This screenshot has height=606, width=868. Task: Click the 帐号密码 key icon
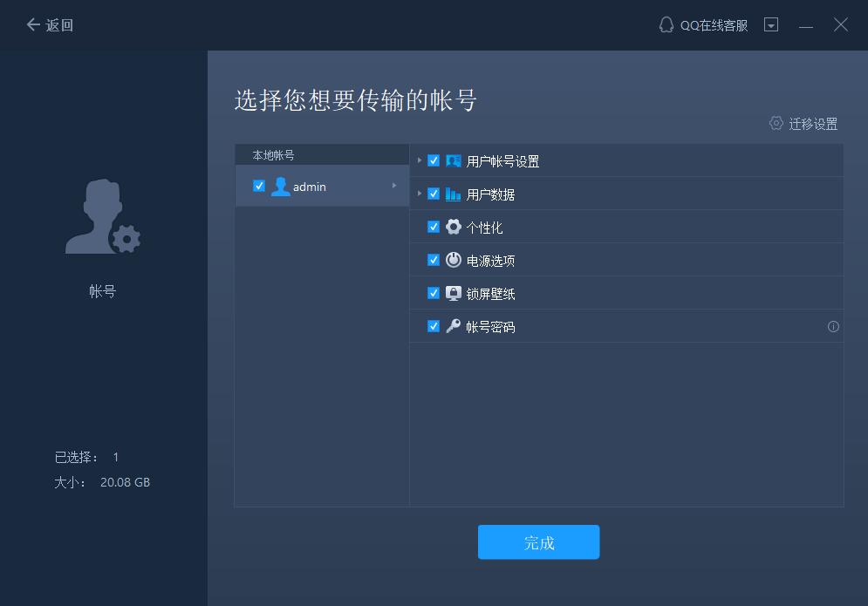click(x=452, y=326)
